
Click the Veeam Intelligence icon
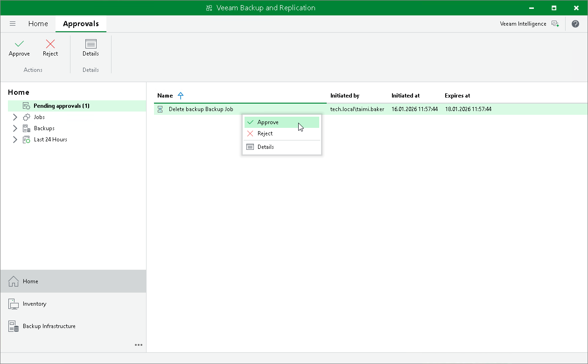(x=555, y=24)
